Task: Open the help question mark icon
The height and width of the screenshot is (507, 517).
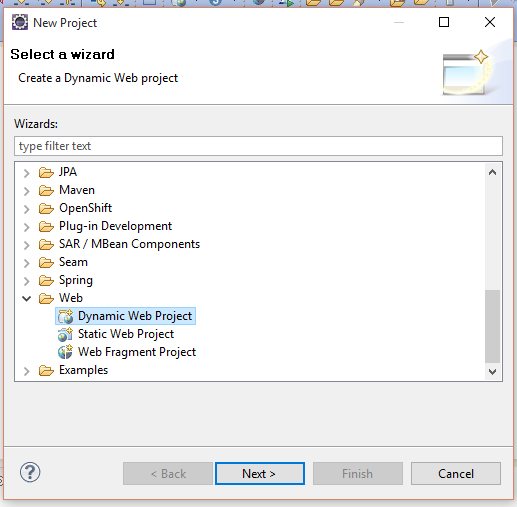Action: pos(30,472)
